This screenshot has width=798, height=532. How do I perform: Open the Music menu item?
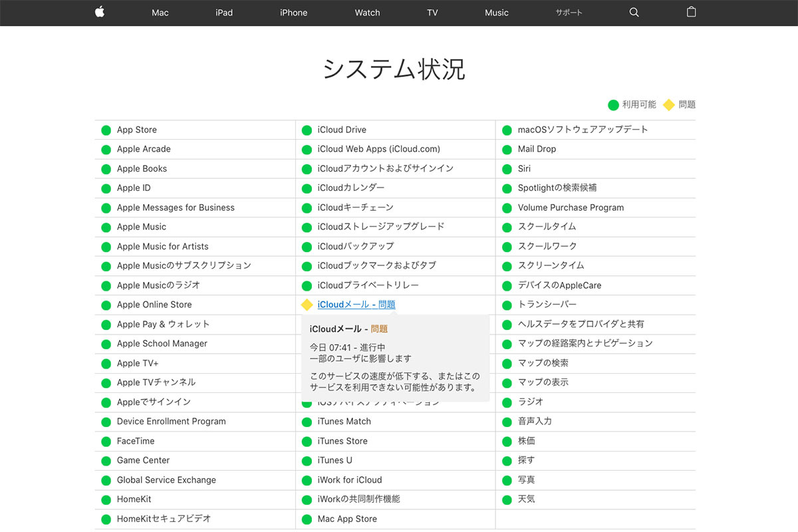(497, 13)
